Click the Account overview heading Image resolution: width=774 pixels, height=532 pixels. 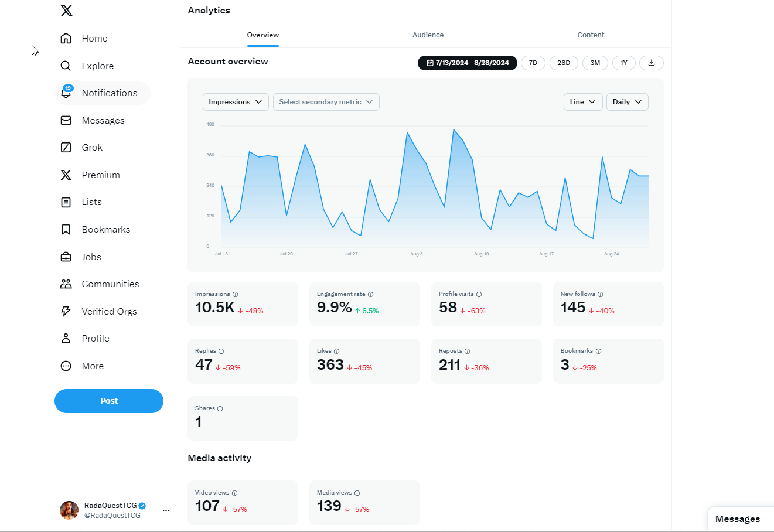228,62
